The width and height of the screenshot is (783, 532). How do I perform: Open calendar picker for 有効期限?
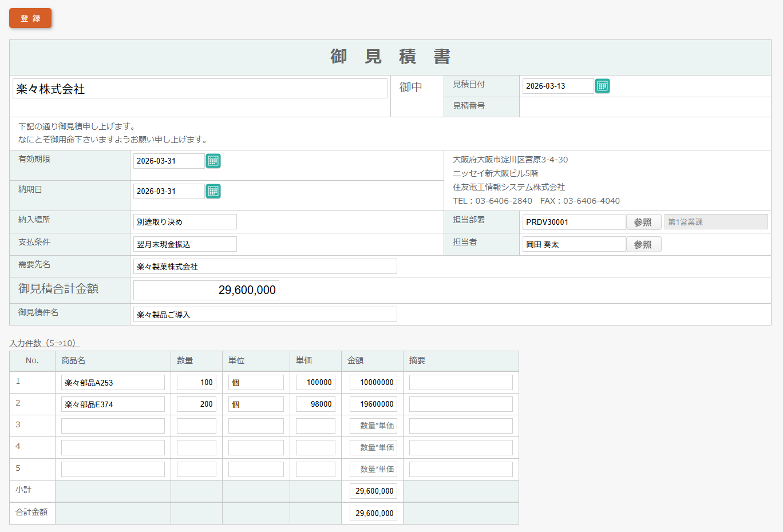coord(213,161)
